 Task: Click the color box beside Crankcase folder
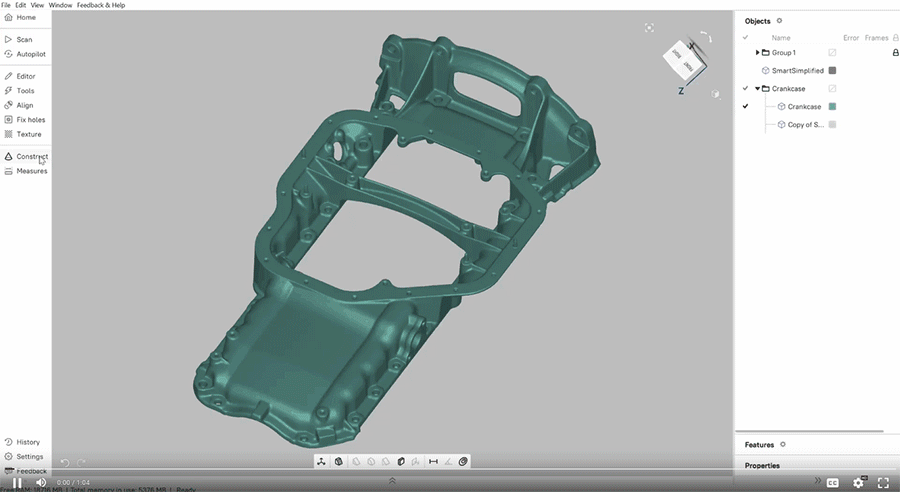(x=832, y=88)
